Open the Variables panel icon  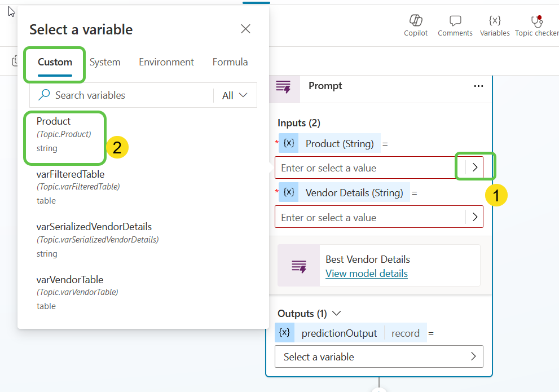point(495,23)
